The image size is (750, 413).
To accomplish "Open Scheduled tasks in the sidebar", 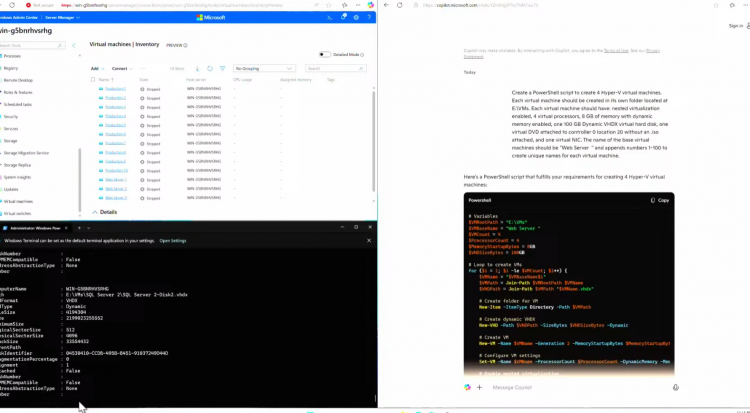I will pos(18,104).
